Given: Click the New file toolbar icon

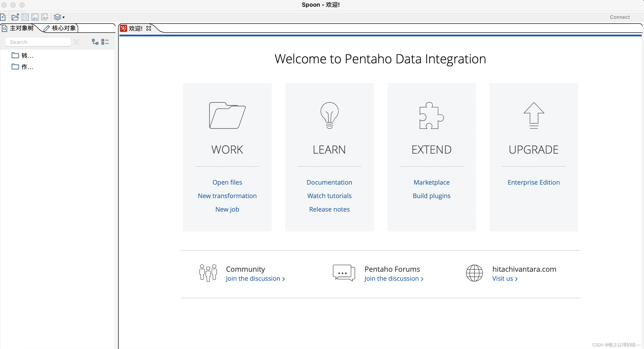Looking at the screenshot, I should [x=3, y=17].
